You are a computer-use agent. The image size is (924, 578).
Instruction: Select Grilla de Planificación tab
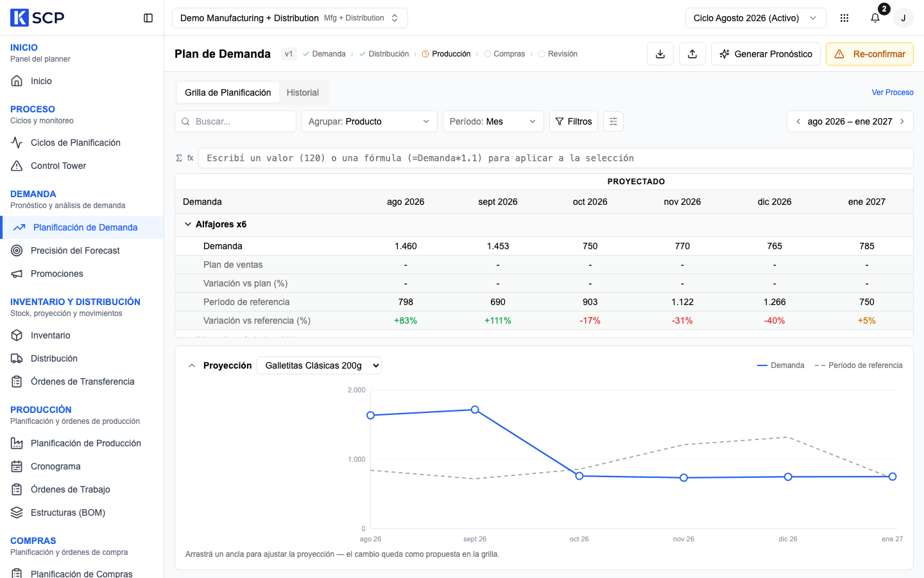(x=228, y=92)
